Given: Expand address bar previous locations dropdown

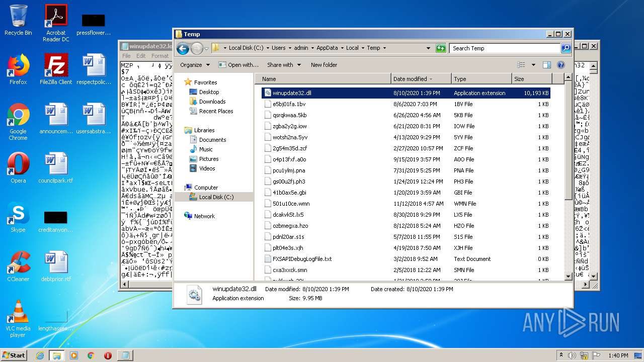Looking at the screenshot, I should (428, 48).
